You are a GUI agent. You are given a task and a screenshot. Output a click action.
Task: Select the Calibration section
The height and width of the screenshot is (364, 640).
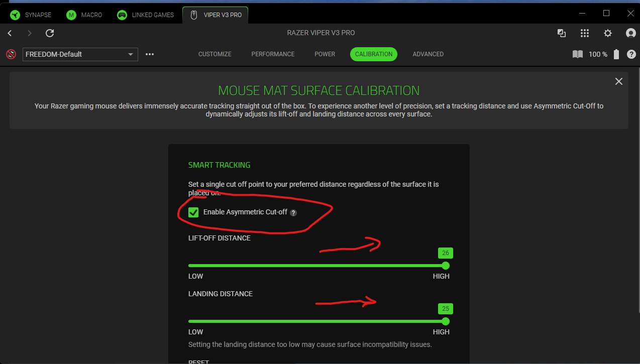pyautogui.click(x=374, y=54)
